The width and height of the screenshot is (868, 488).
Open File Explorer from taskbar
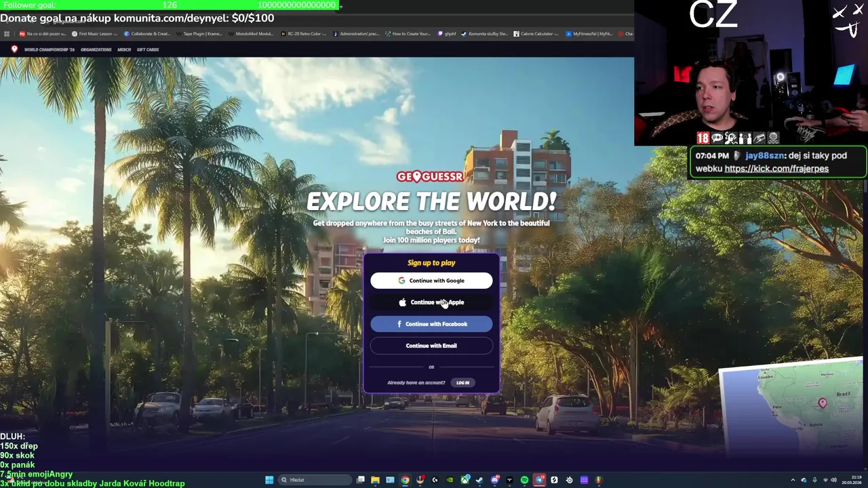375,480
